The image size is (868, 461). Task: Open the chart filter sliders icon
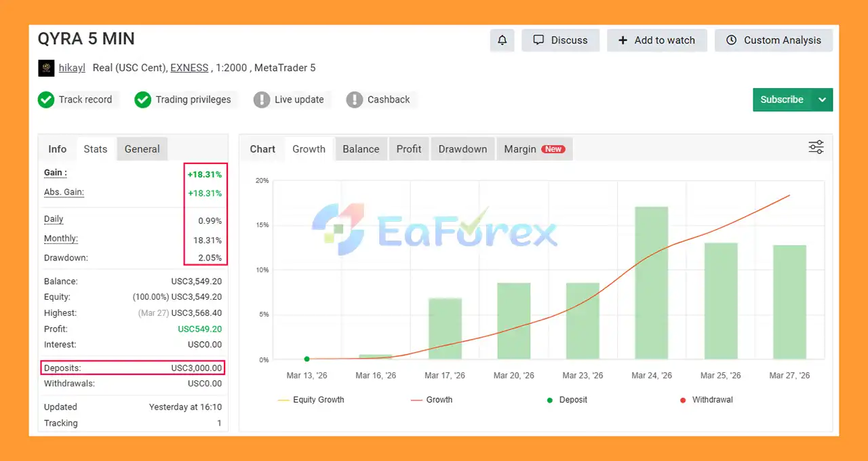tap(815, 146)
